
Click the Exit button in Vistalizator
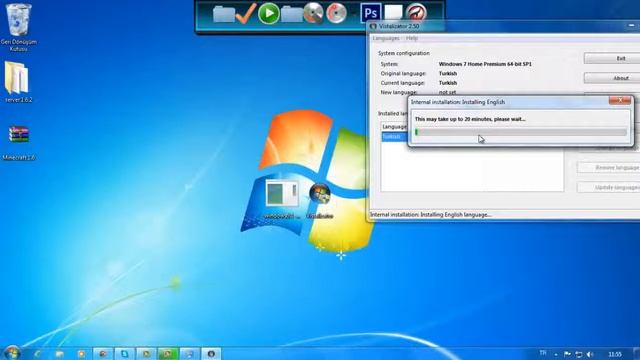pos(612,58)
